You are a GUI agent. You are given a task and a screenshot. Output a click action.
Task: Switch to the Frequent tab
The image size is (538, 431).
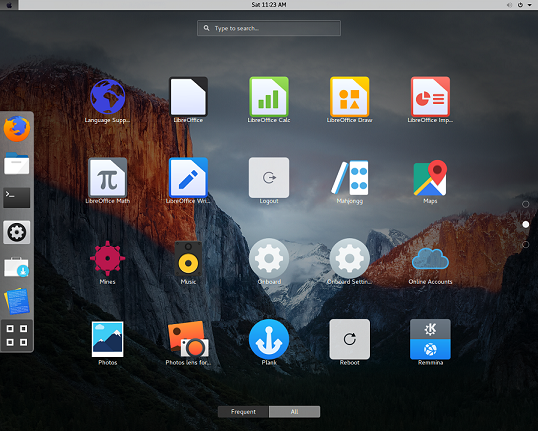[243, 411]
